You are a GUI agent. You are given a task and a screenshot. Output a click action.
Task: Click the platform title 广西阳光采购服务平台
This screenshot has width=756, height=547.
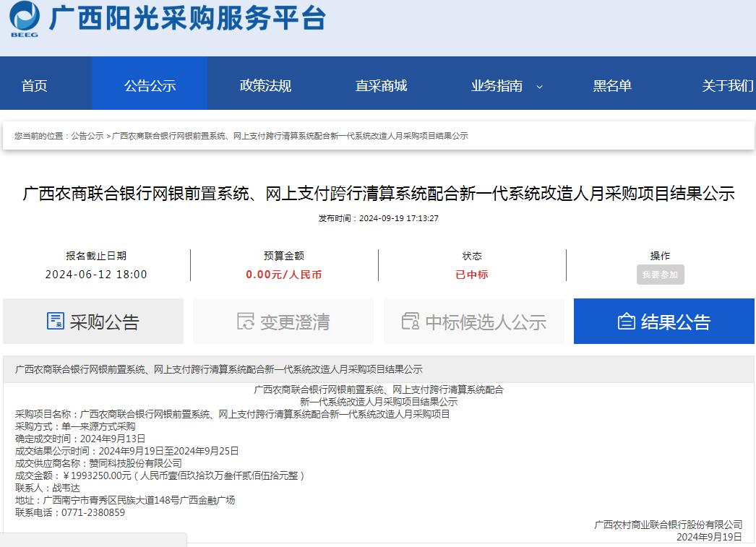point(187,18)
